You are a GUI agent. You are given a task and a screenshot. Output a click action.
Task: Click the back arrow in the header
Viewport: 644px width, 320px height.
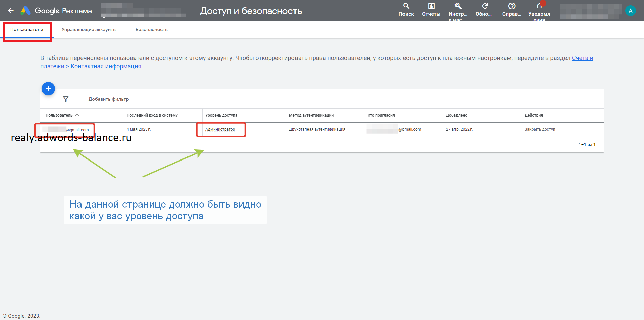point(11,11)
